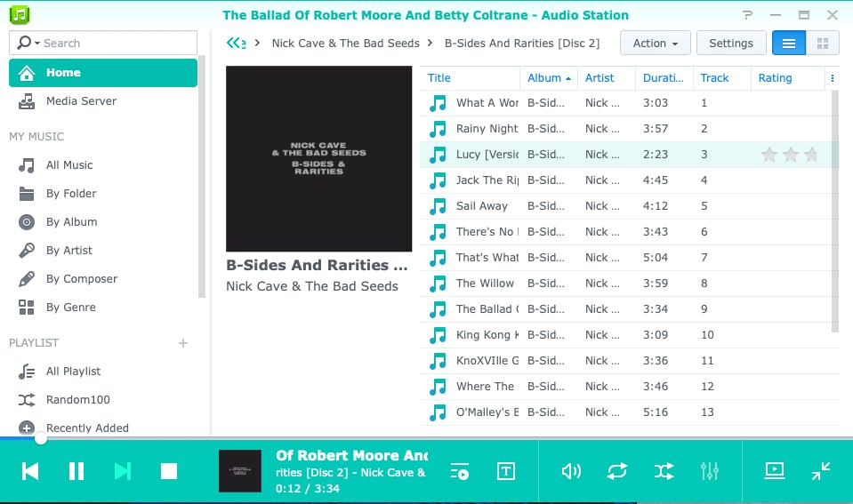The height and width of the screenshot is (504, 853).
Task: Sort by Album column
Action: (x=549, y=77)
